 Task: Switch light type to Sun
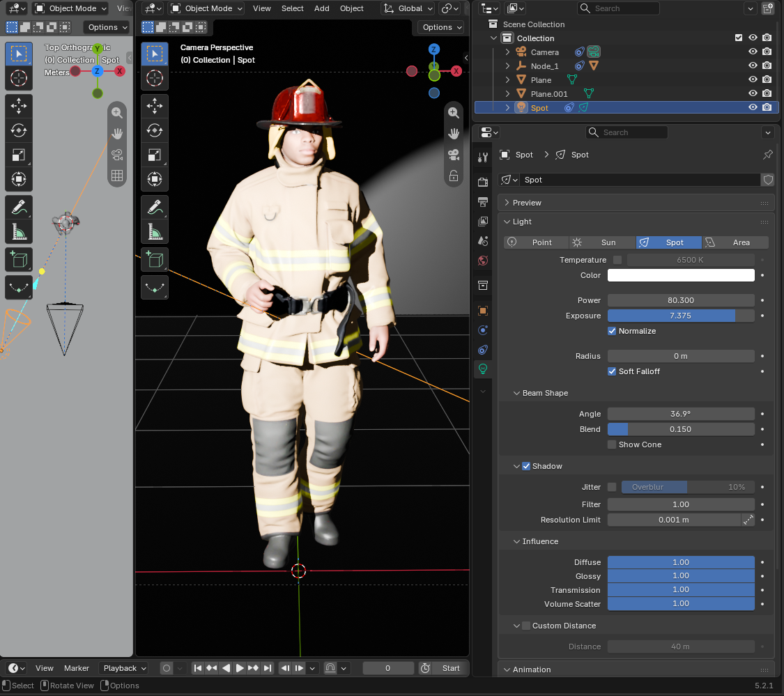[602, 242]
